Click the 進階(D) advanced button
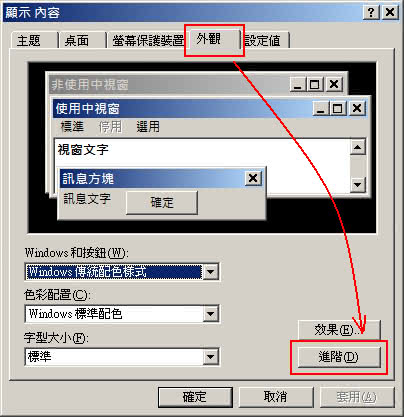The width and height of the screenshot is (404, 417). 339,357
